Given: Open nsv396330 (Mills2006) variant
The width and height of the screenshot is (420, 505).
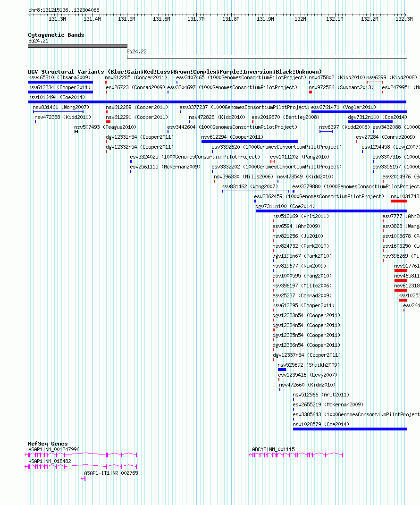Looking at the screenshot, I should coord(244,177).
